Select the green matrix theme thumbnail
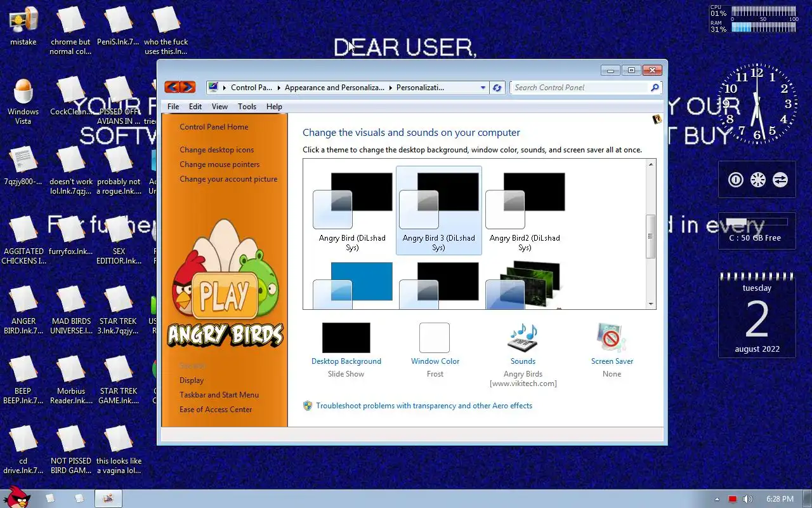Screen dimensions: 812x508 tap(525, 284)
